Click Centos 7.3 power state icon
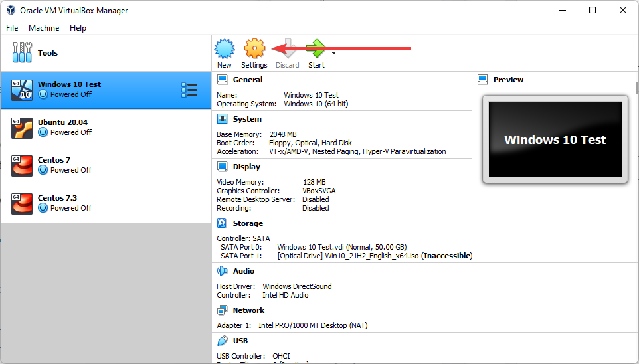 tap(43, 208)
